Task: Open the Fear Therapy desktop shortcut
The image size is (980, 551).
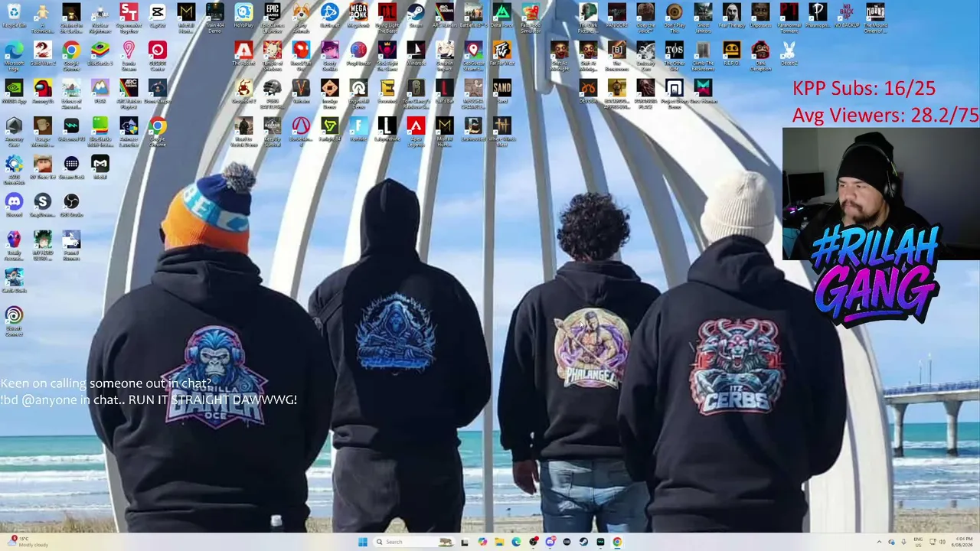Action: tap(732, 15)
